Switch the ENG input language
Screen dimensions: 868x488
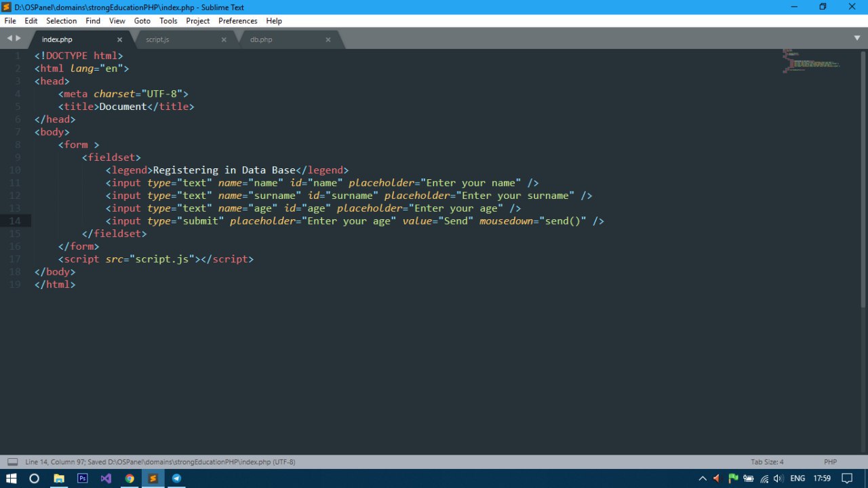pyautogui.click(x=797, y=478)
